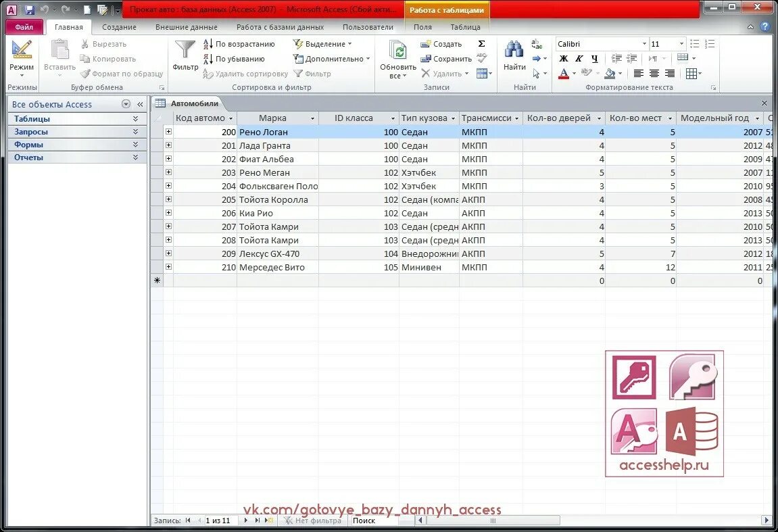Switch to the Поля tab
This screenshot has width=778, height=532.
tap(422, 27)
